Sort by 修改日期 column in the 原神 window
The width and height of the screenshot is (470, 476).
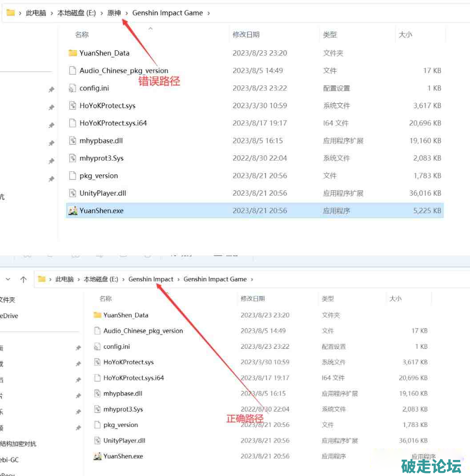tap(246, 34)
